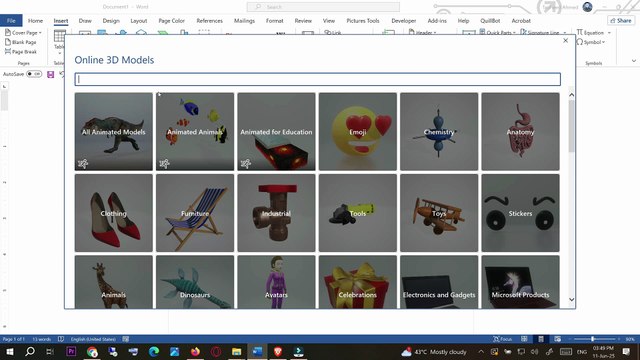This screenshot has width=640, height=360.
Task: Open the Animals category tile
Action: [x=113, y=282]
